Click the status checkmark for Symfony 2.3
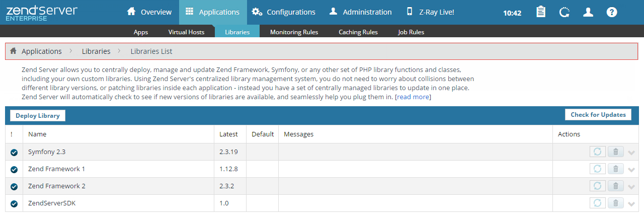Screen dimensions: 644x220 coord(14,153)
